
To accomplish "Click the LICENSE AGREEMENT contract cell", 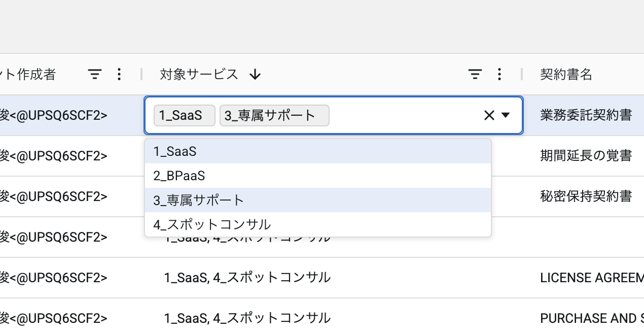I will click(591, 278).
